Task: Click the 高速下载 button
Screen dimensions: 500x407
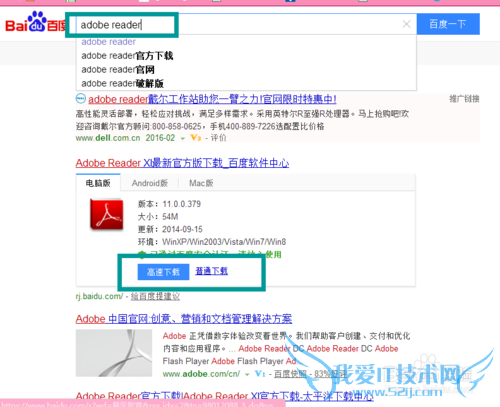Action: point(163,272)
